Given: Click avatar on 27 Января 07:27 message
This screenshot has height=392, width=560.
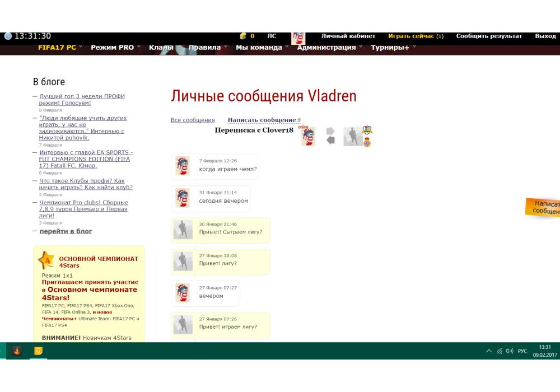Looking at the screenshot, I should tap(183, 293).
